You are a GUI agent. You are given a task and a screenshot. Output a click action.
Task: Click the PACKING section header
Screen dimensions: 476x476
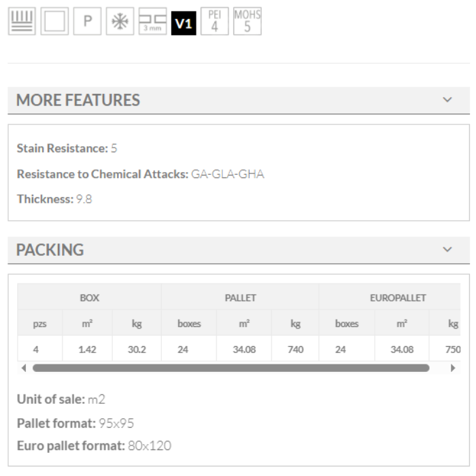click(x=50, y=250)
